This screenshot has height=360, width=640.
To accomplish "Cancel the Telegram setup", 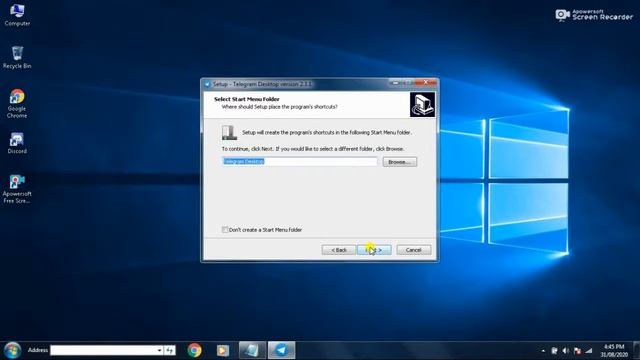I will pos(413,250).
